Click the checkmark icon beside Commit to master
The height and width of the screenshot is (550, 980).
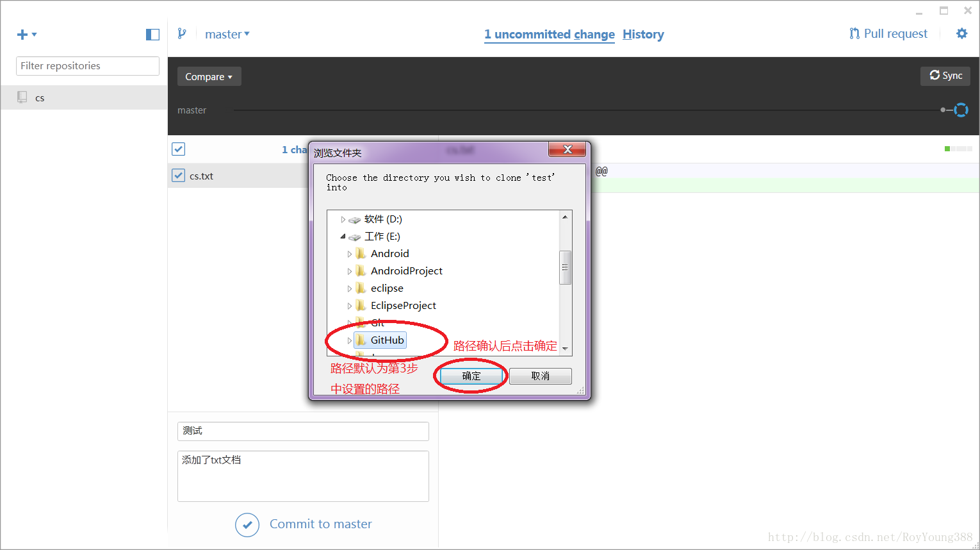(x=247, y=525)
